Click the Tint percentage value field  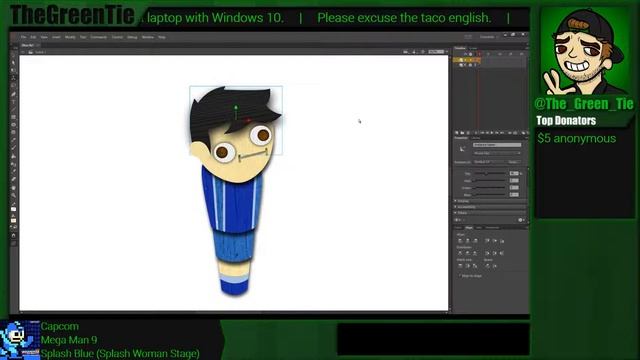(x=514, y=173)
